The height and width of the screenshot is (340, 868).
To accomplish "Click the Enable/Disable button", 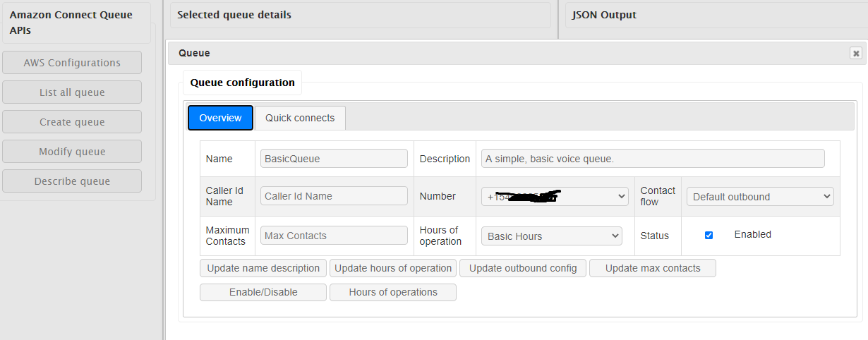I will [263, 292].
